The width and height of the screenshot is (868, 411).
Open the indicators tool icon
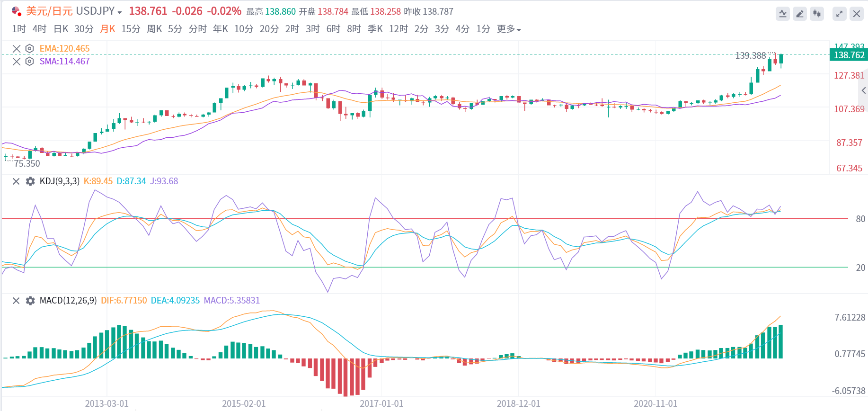click(783, 14)
